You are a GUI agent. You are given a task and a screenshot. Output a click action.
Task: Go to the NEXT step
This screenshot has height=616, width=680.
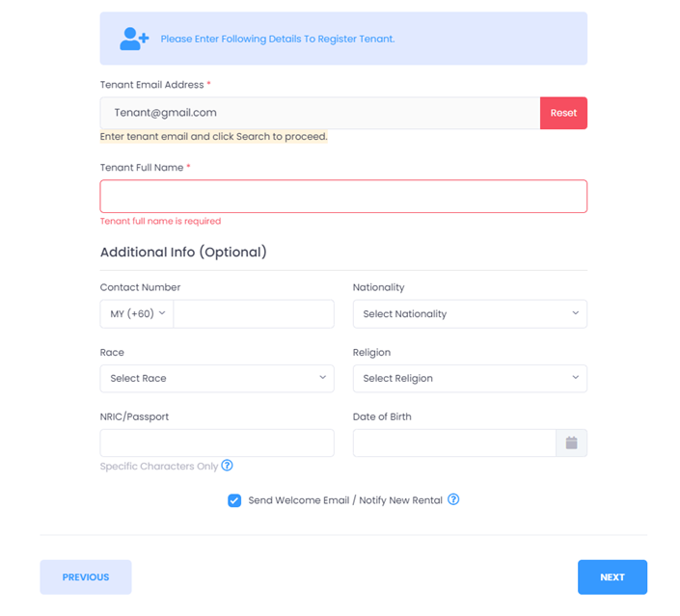[612, 576]
